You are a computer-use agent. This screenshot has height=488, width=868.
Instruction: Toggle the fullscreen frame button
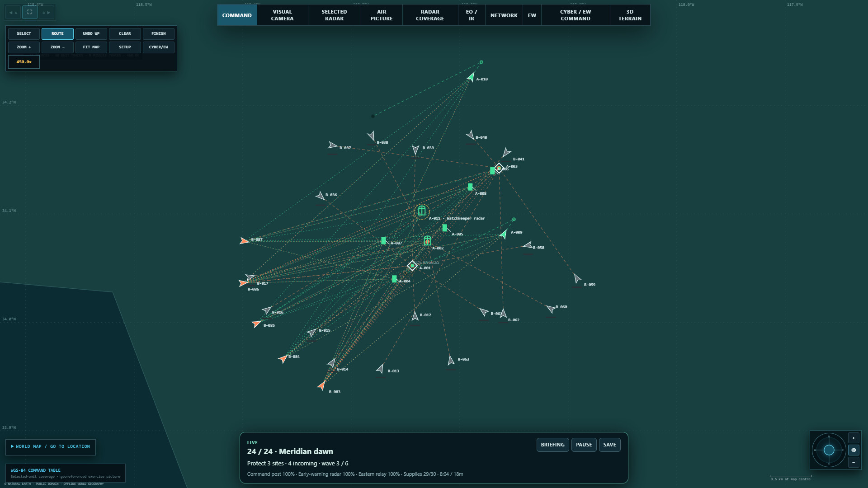click(x=30, y=12)
